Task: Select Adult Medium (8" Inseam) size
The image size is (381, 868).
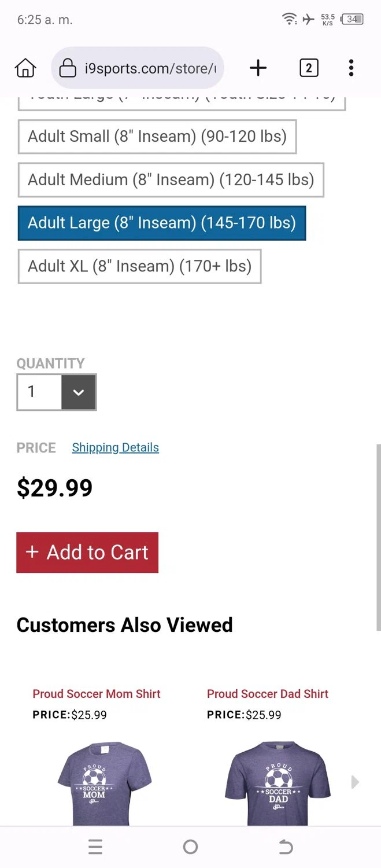Action: [x=171, y=180]
